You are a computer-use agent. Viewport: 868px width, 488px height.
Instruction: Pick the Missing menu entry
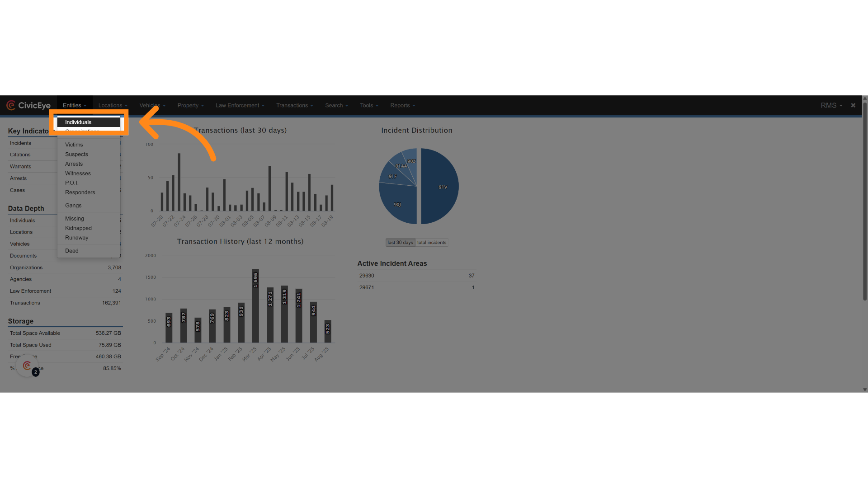tap(75, 219)
